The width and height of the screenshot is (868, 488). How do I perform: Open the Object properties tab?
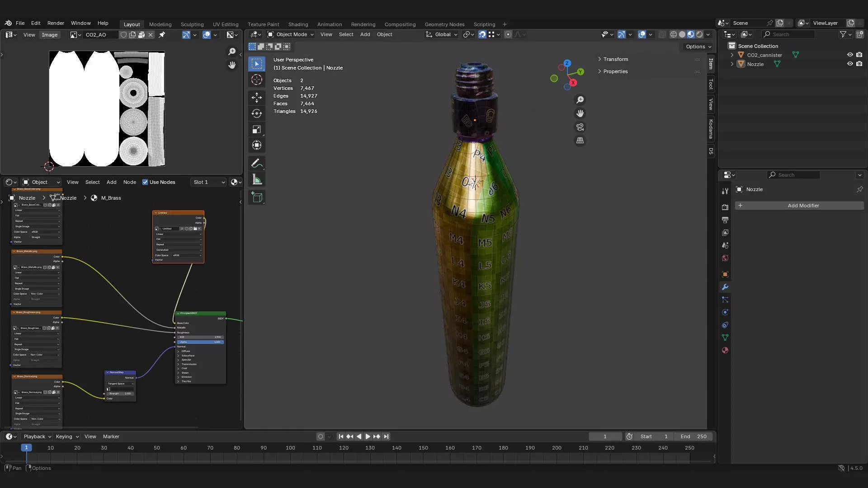[x=725, y=274]
